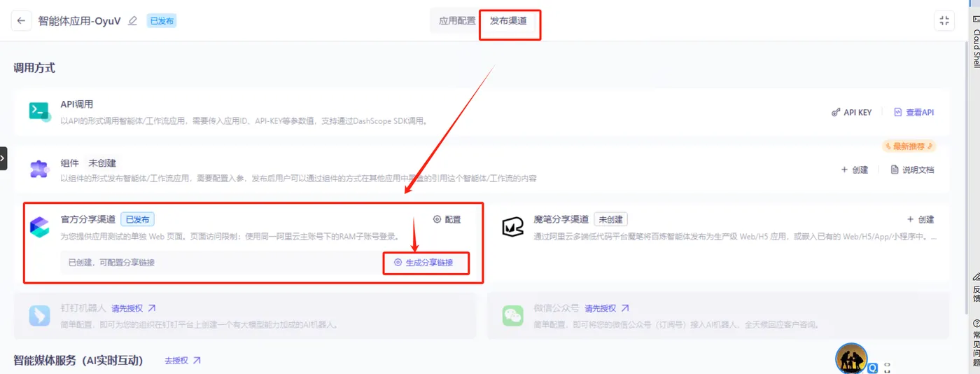Click 请先授权 for 微信公众号
The height and width of the screenshot is (374, 980).
[x=607, y=308]
